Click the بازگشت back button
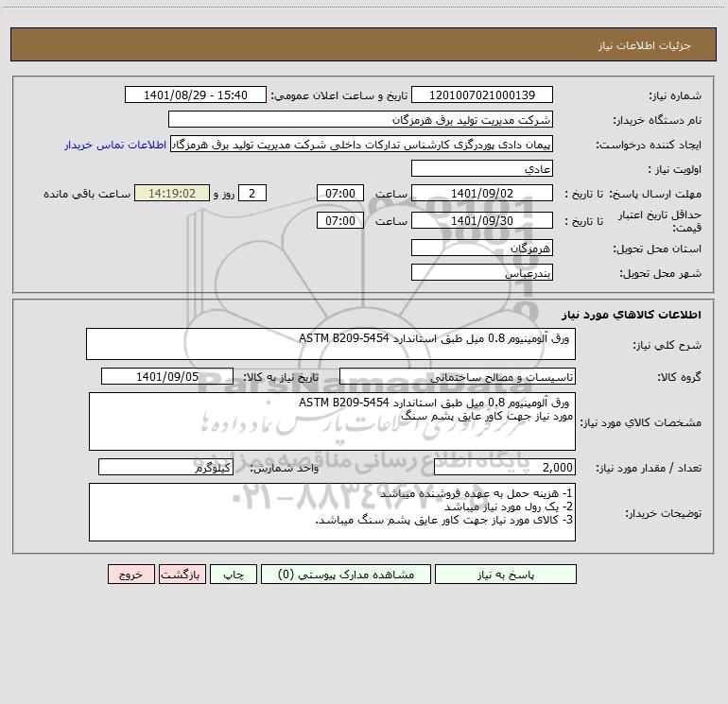 coord(182,574)
